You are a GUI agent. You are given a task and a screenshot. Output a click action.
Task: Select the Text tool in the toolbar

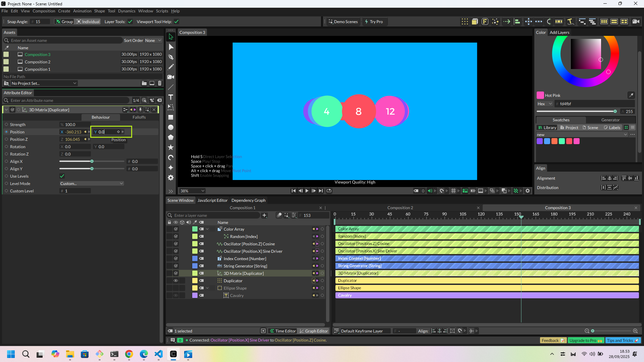(171, 97)
